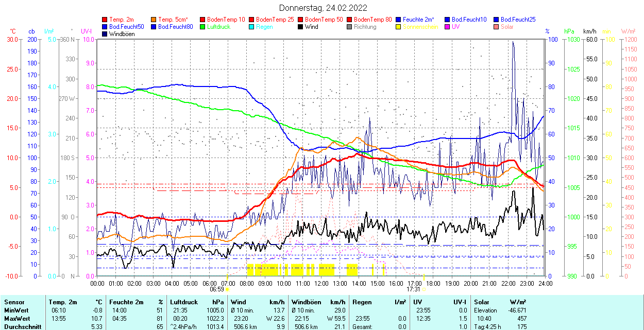Select the Solar legend label

pyautogui.click(x=507, y=27)
